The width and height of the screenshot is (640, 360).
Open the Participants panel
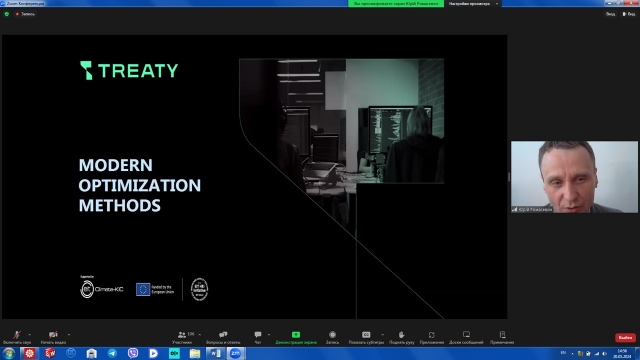182,337
